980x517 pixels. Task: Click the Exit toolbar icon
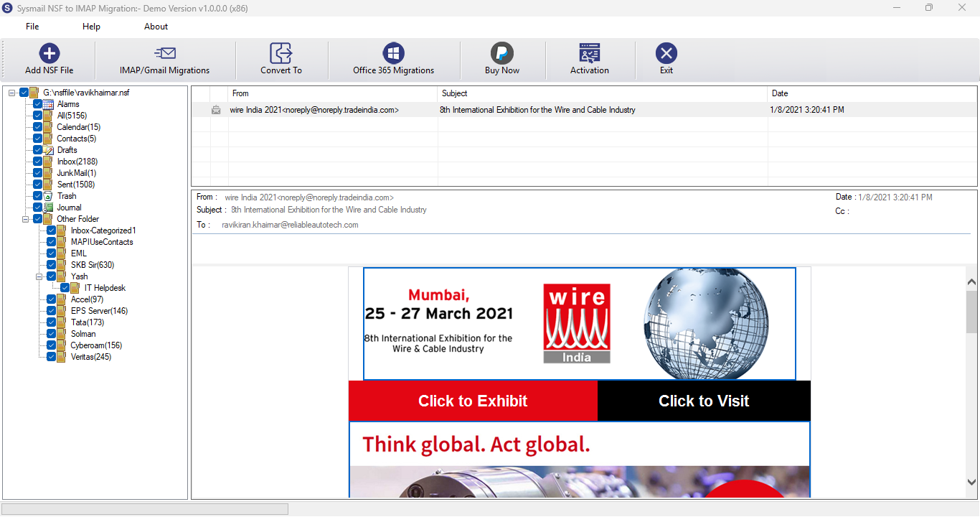tap(666, 53)
